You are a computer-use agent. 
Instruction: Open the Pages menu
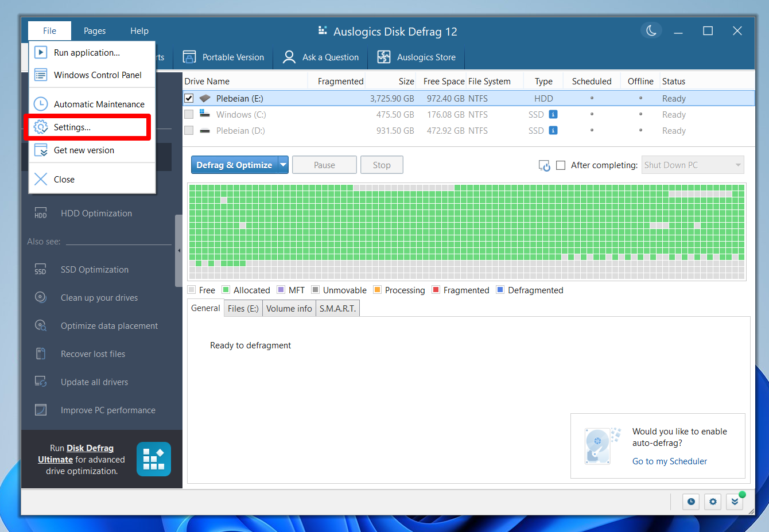pyautogui.click(x=94, y=30)
